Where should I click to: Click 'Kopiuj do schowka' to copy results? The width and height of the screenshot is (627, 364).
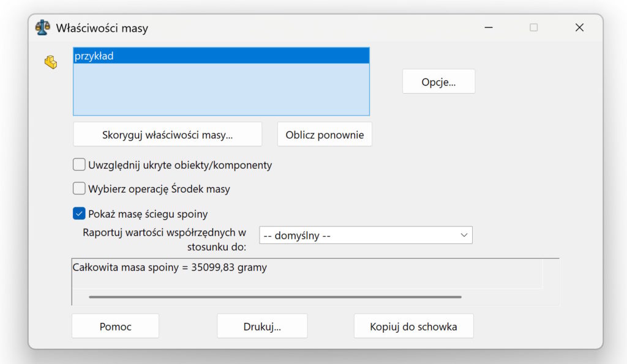[x=413, y=326]
